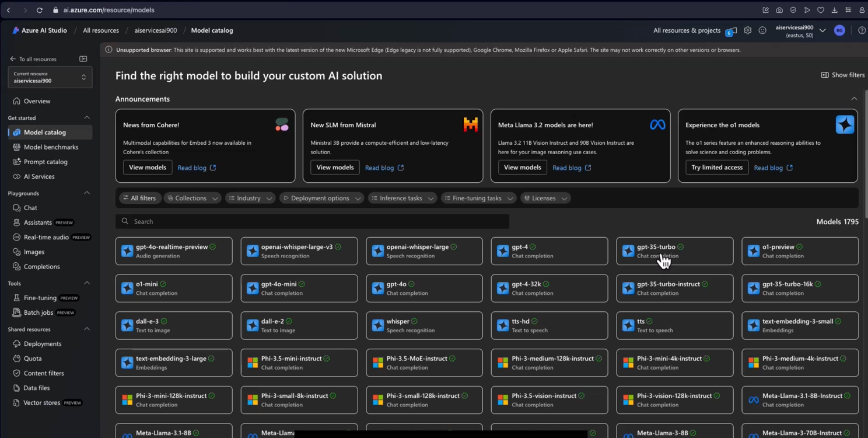Image resolution: width=868 pixels, height=438 pixels.
Task: Open the o1-preview model card
Action: point(800,251)
